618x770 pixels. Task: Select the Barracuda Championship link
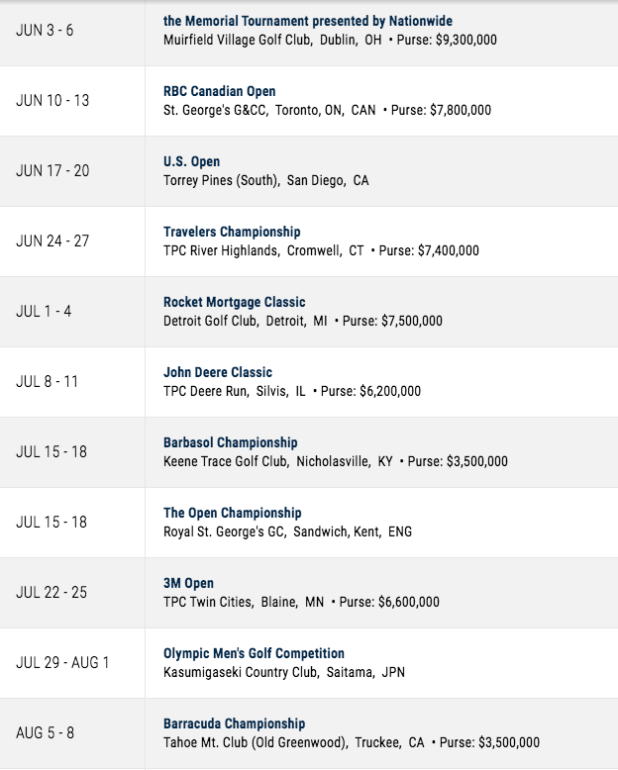coord(234,723)
